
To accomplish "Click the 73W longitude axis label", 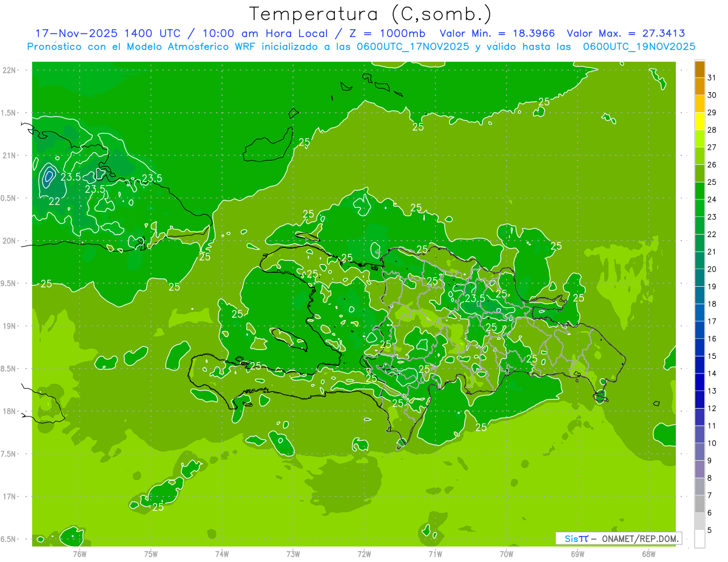I will click(x=293, y=554).
